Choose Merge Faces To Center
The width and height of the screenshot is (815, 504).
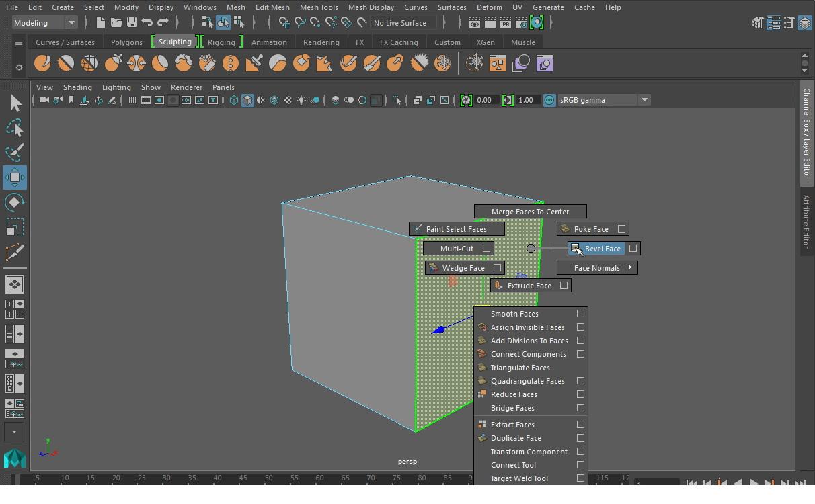531,212
